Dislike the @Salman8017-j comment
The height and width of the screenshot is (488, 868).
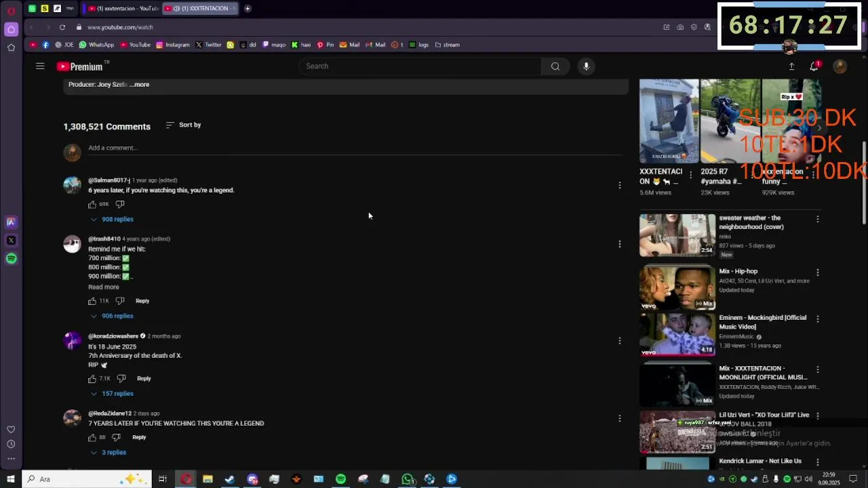[120, 204]
